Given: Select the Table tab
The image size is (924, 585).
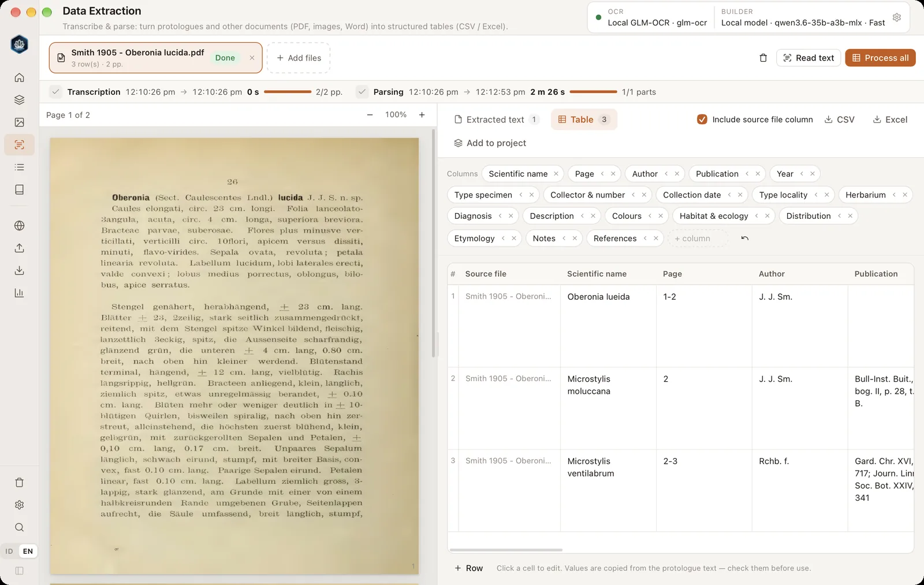Looking at the screenshot, I should [x=583, y=120].
